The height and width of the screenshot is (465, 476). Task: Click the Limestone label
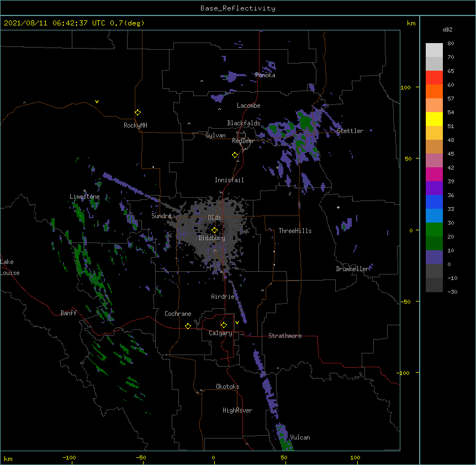click(x=84, y=197)
